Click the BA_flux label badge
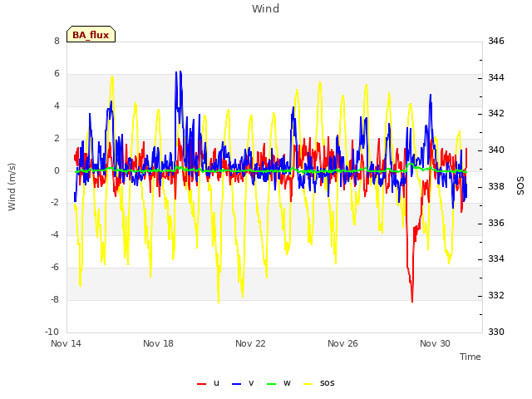Viewport: 532px width, 399px height. coord(91,34)
